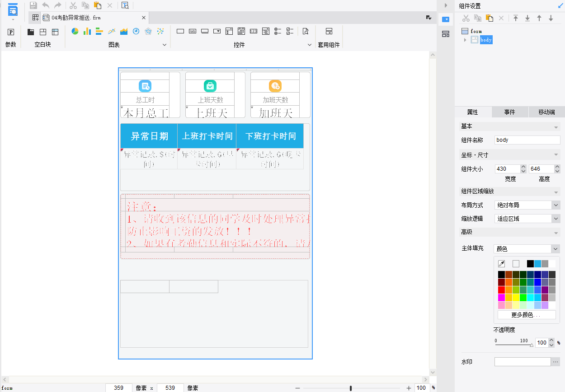Click the zoom-out minus button
Image resolution: width=565 pixels, height=392 pixels.
(x=297, y=388)
